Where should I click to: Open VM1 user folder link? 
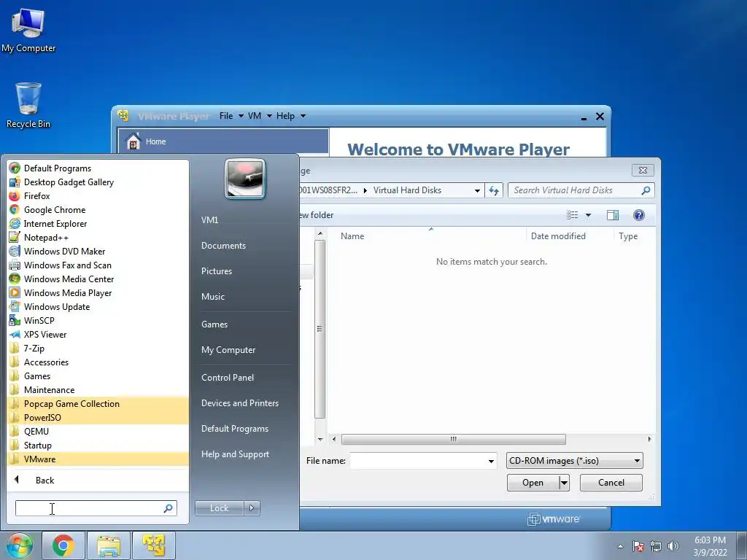(209, 220)
